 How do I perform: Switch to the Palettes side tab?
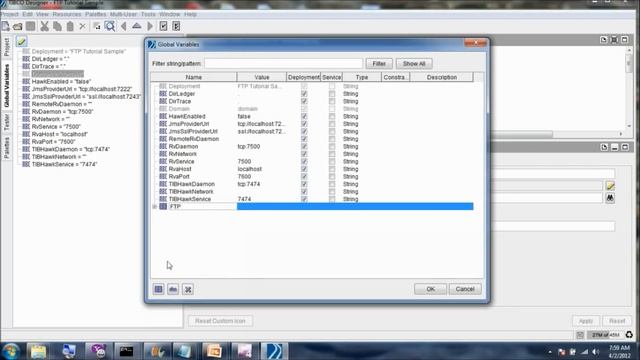(7, 148)
